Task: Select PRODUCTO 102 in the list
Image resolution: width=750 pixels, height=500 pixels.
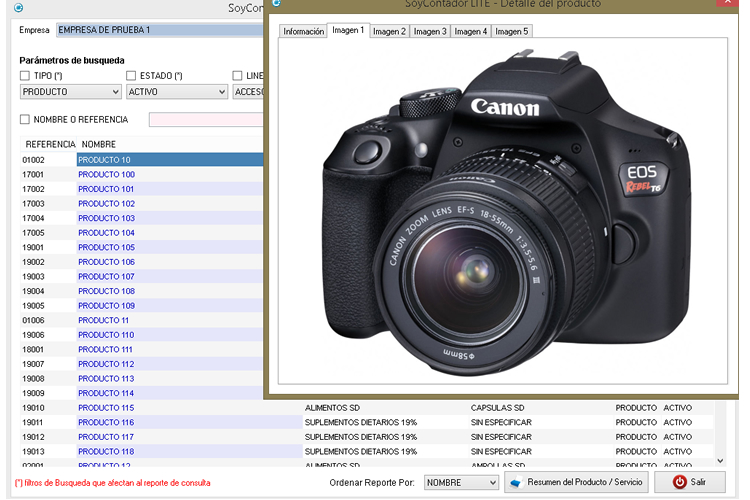Action: 106,204
